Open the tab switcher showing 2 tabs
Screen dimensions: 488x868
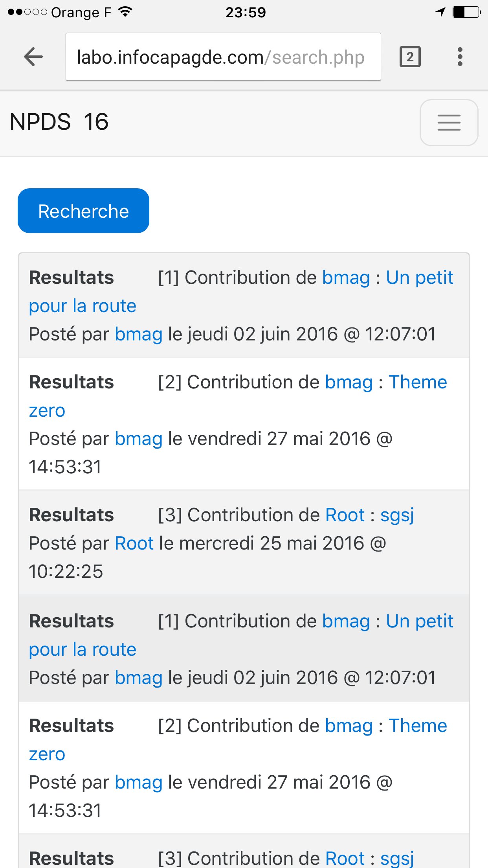pos(410,57)
